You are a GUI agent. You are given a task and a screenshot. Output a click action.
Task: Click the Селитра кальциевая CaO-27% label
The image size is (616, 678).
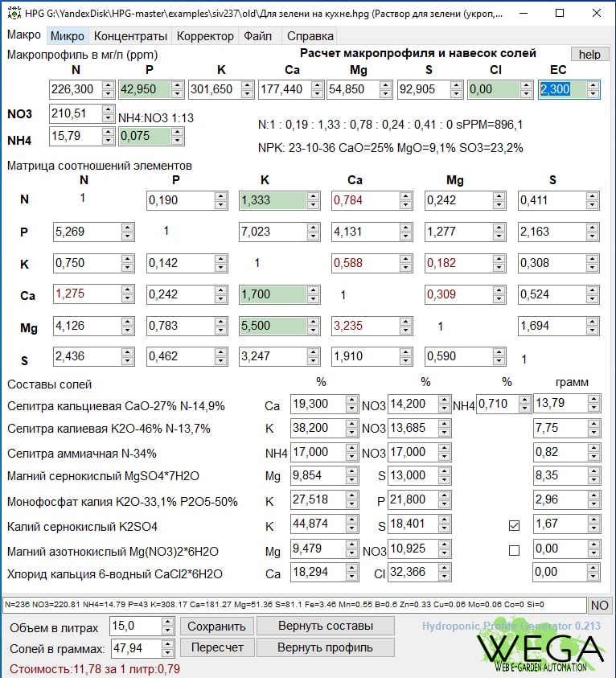(x=116, y=406)
